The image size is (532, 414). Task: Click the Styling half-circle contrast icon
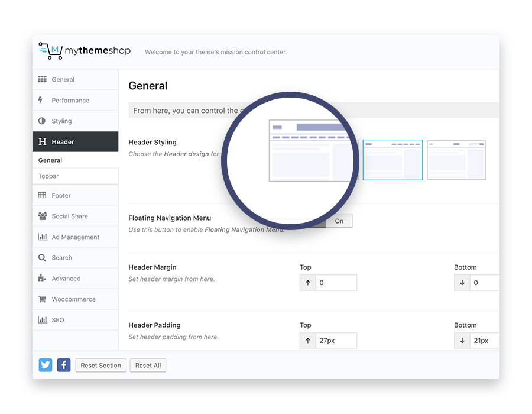[42, 121]
